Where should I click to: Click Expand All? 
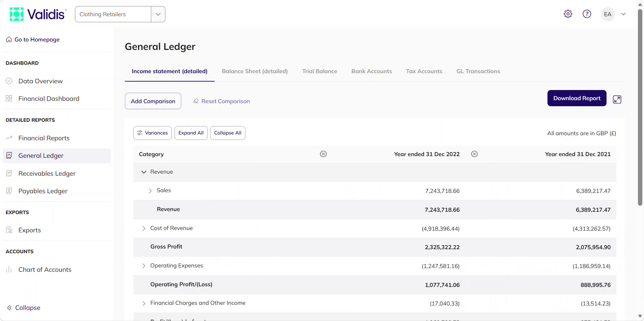pos(191,133)
